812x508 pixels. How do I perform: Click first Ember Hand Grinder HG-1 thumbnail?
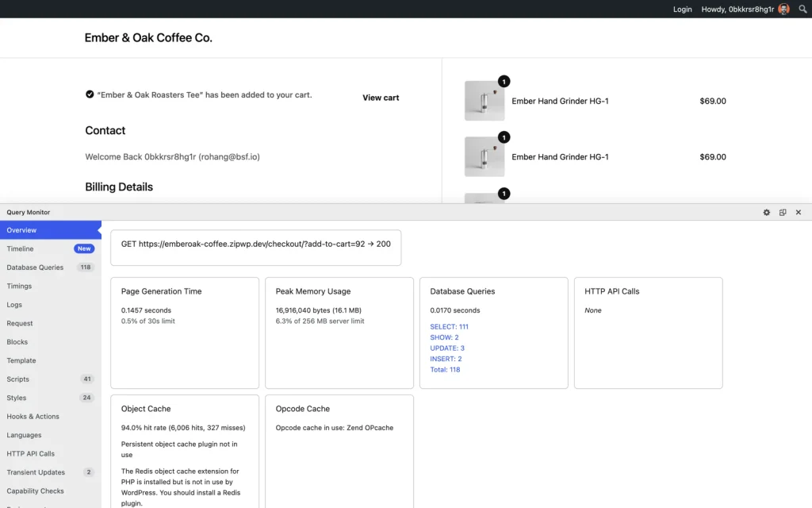coord(485,101)
